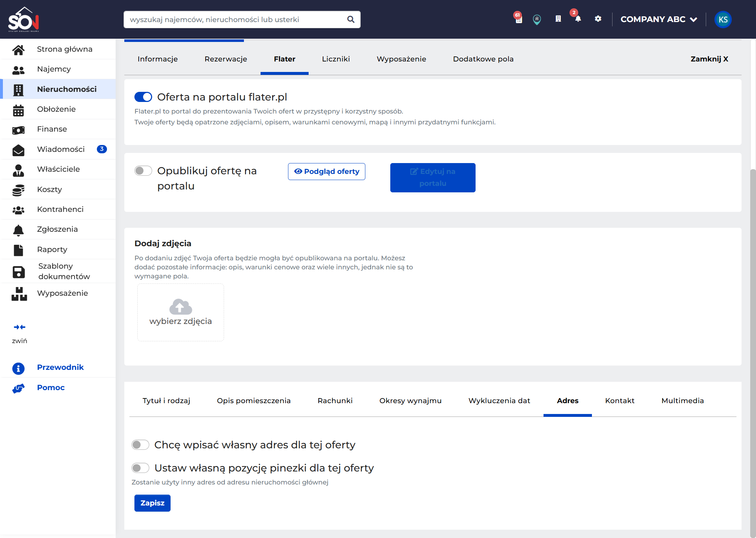Select Tytuł i rodzaj sub-tab
Screen dimensions: 756x538
click(166, 401)
